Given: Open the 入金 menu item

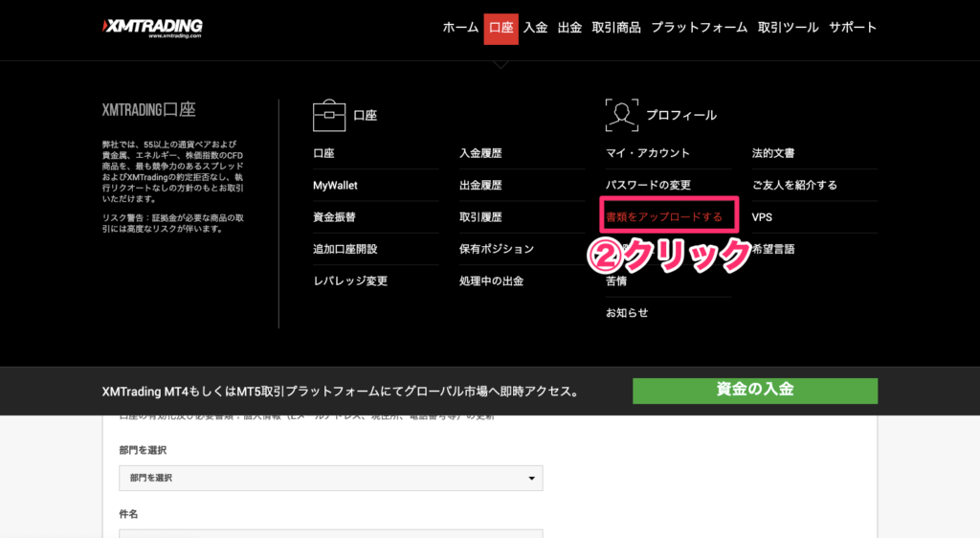Looking at the screenshot, I should (x=535, y=28).
